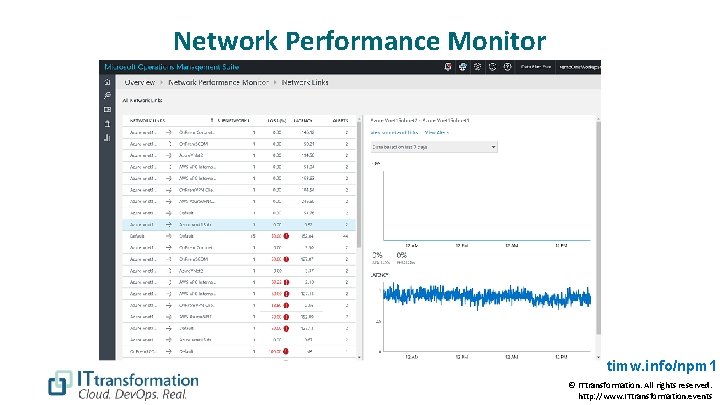Open the workspace name menu in the top bar
720x405 pixels.
[579, 67]
